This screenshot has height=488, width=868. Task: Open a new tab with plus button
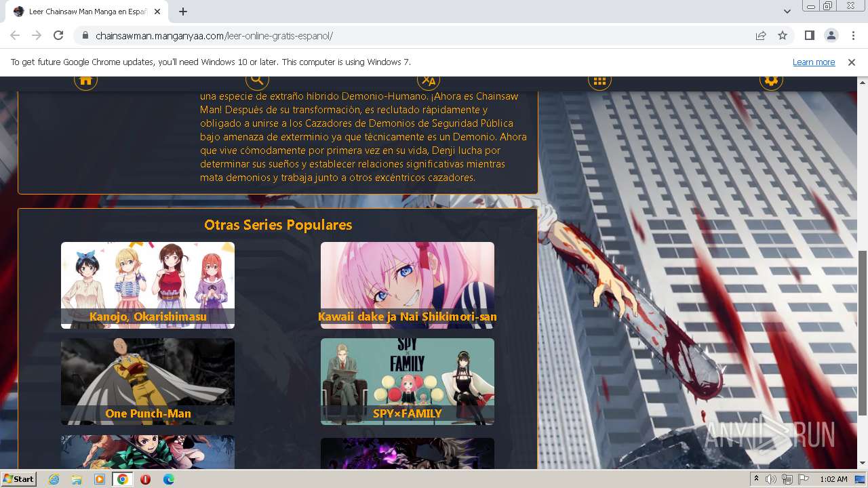pos(183,12)
